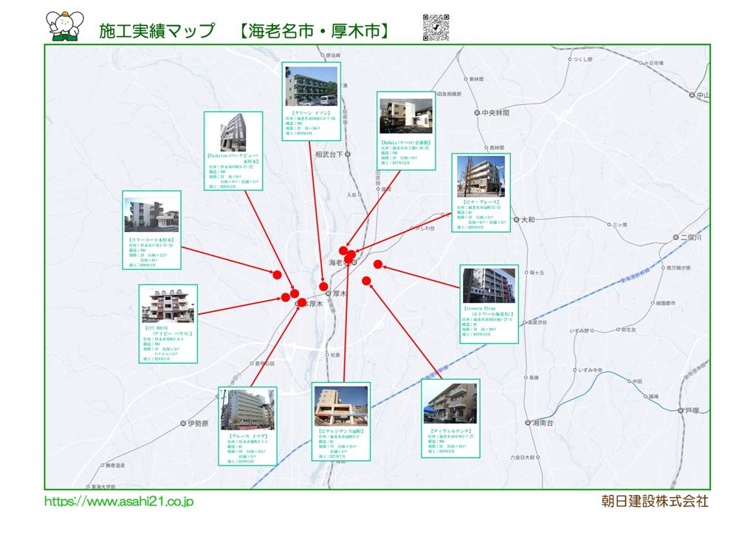Open the リリーコート本厚木 building photo

point(152,215)
